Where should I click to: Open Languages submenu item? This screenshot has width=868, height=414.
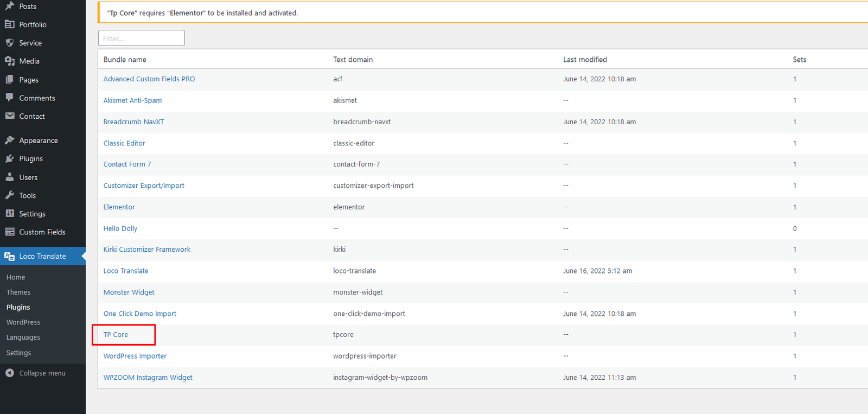coord(23,337)
